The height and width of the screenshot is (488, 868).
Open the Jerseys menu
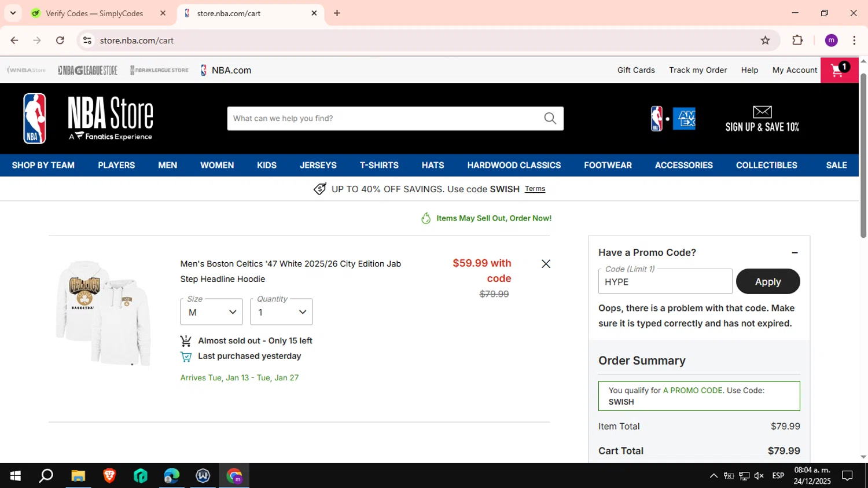[318, 166]
